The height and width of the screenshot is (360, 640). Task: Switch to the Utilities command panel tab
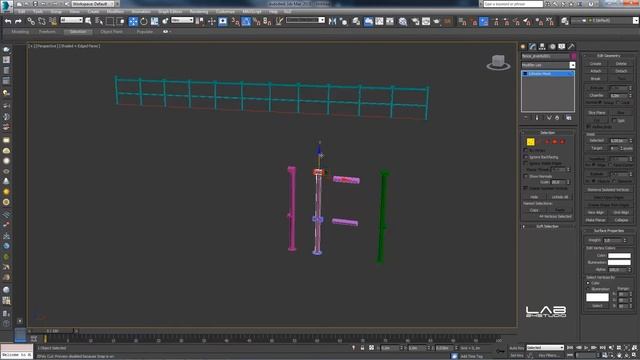(571, 47)
